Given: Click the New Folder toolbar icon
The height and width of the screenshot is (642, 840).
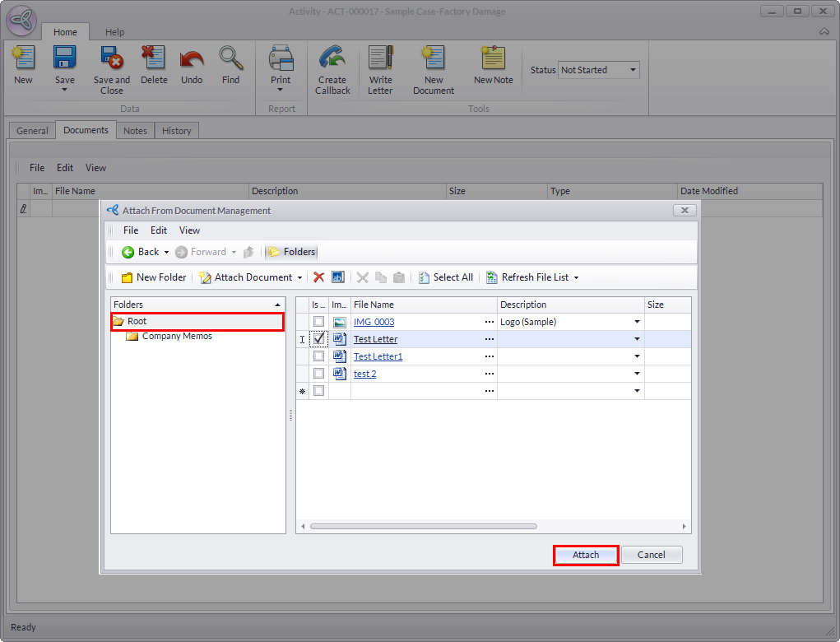Looking at the screenshot, I should point(128,277).
